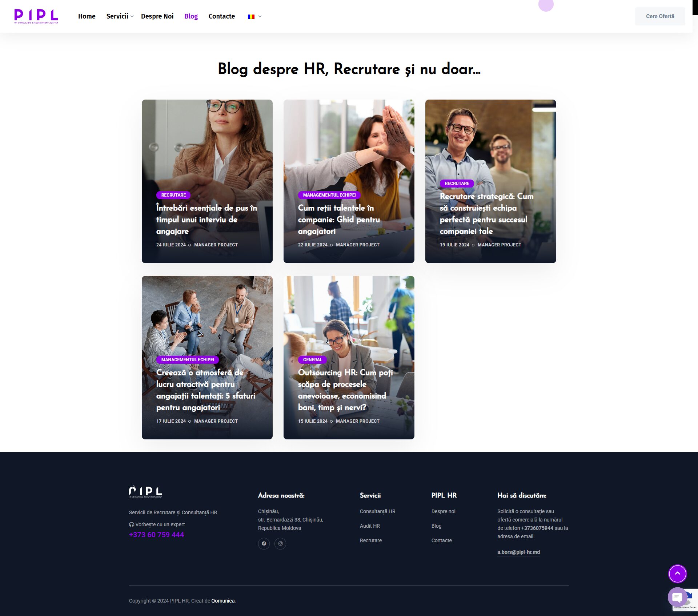The height and width of the screenshot is (616, 698).
Task: Expand the language selector chevron
Action: click(x=260, y=16)
